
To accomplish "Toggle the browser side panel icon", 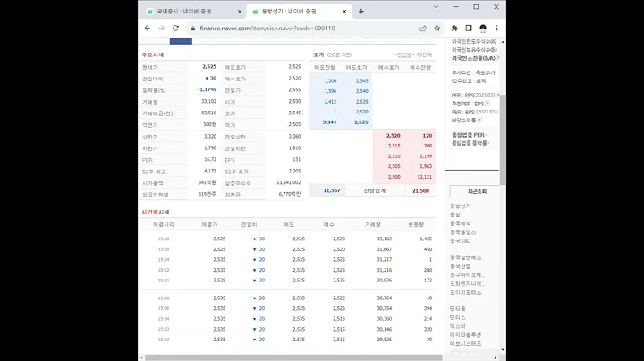I will coord(469,29).
